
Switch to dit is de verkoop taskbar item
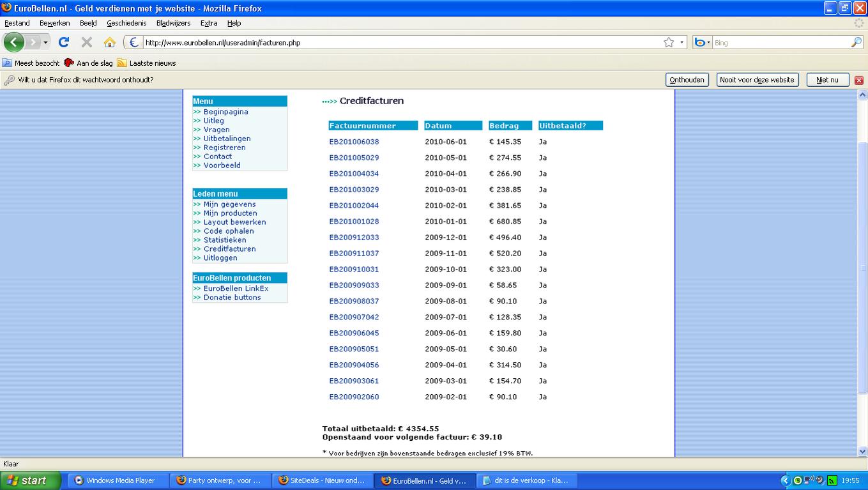click(527, 480)
